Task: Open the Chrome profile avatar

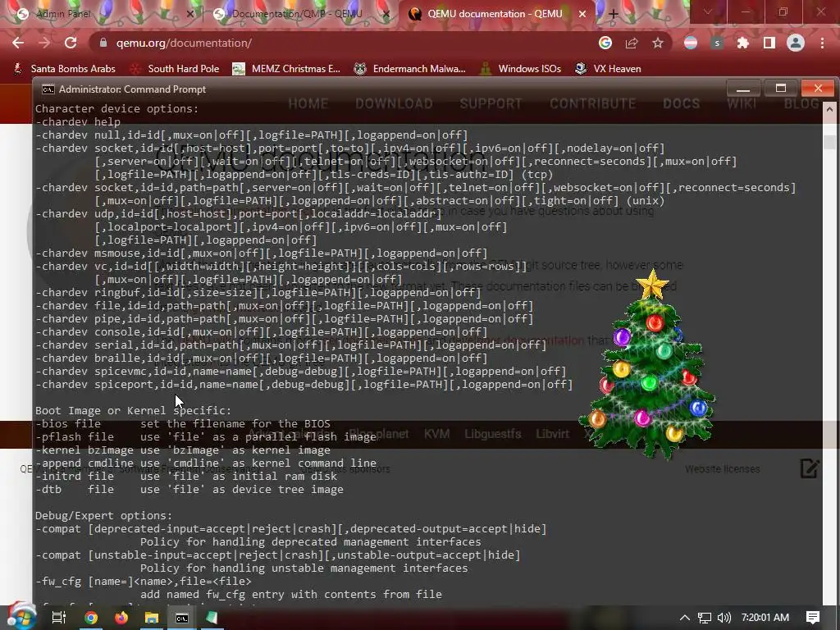Action: (796, 43)
